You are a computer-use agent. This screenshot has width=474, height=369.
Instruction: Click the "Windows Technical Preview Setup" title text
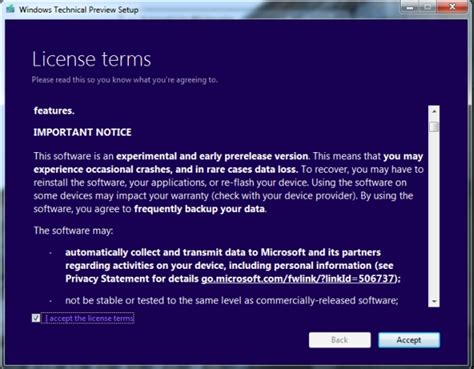tap(79, 10)
